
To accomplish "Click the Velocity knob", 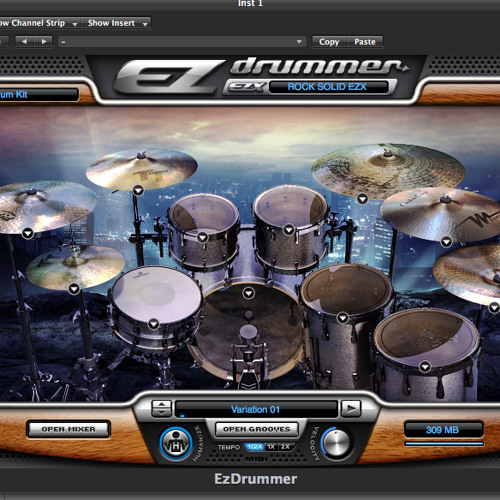I will click(336, 443).
